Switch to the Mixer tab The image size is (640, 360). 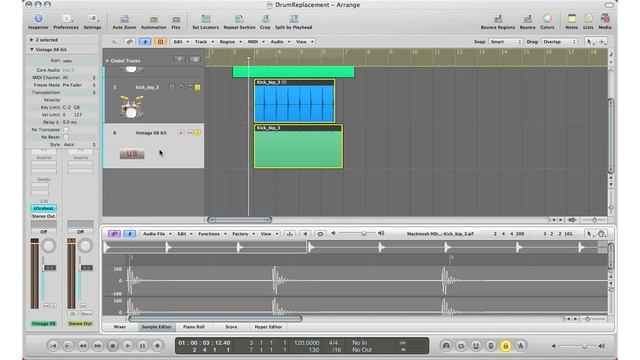[x=120, y=327]
